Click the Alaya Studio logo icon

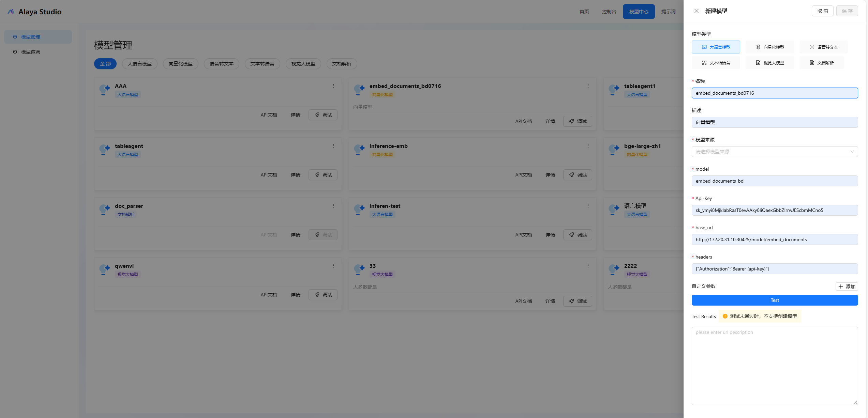[x=11, y=12]
